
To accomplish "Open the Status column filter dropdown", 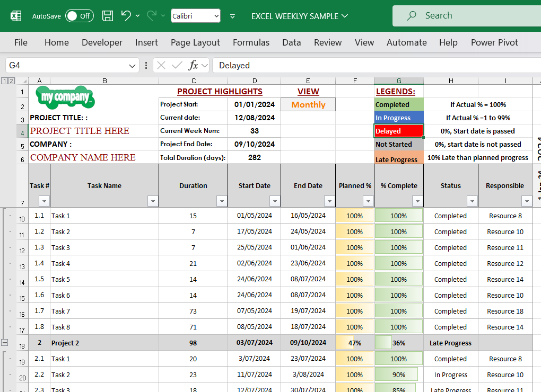I will click(x=472, y=201).
